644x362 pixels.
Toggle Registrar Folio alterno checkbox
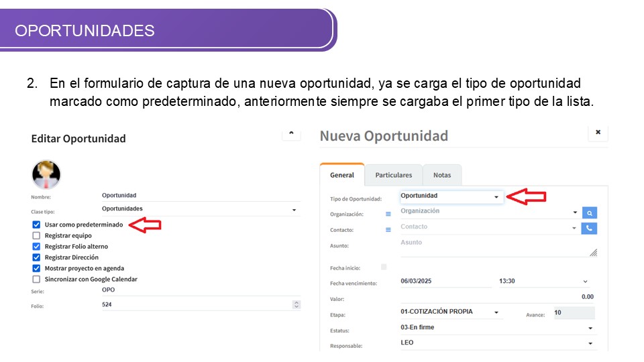pos(36,246)
